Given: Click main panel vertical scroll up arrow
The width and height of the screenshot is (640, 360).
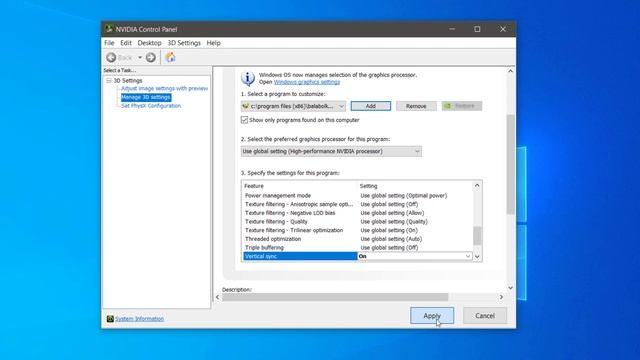Looking at the screenshot, I should point(510,71).
